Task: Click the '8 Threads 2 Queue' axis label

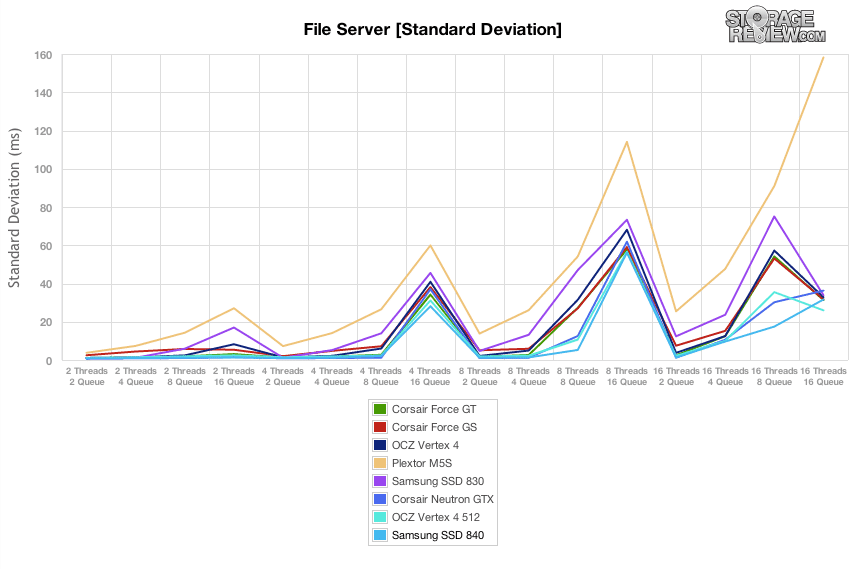Action: tap(480, 377)
